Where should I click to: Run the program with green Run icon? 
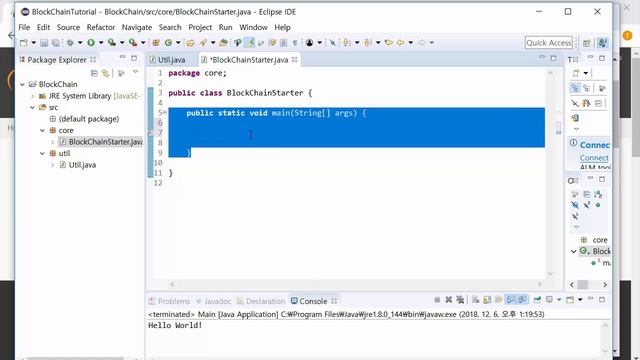[91, 42]
